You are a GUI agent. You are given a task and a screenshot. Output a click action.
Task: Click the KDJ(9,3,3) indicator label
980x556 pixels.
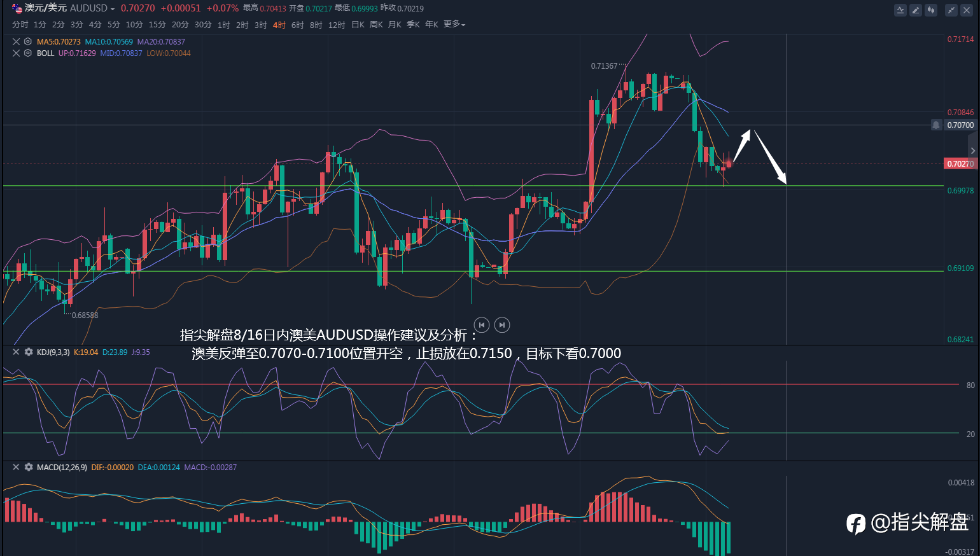coord(53,352)
